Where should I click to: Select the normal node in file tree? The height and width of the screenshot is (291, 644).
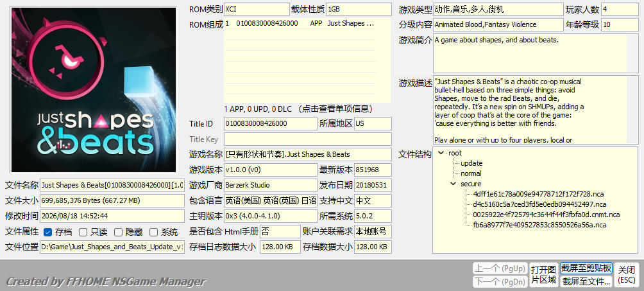pyautogui.click(x=471, y=173)
